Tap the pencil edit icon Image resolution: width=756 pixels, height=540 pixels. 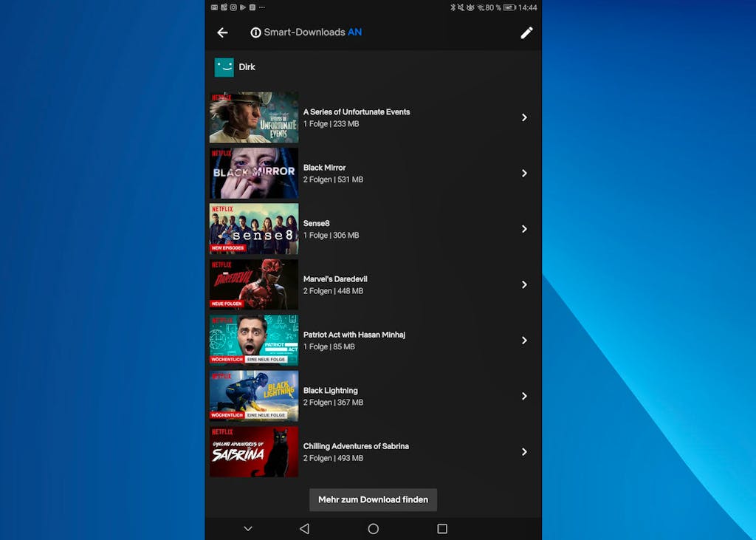(x=526, y=33)
